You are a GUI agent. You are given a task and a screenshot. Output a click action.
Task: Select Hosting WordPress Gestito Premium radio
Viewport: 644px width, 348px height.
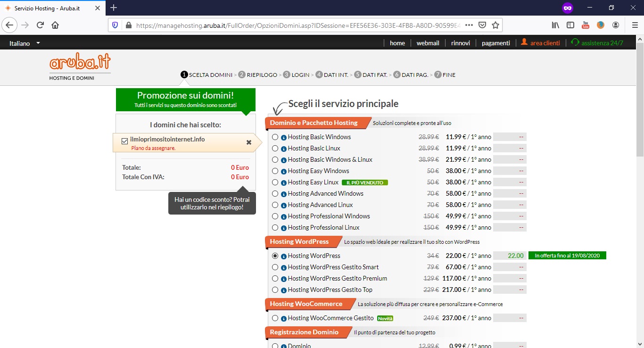tap(275, 278)
